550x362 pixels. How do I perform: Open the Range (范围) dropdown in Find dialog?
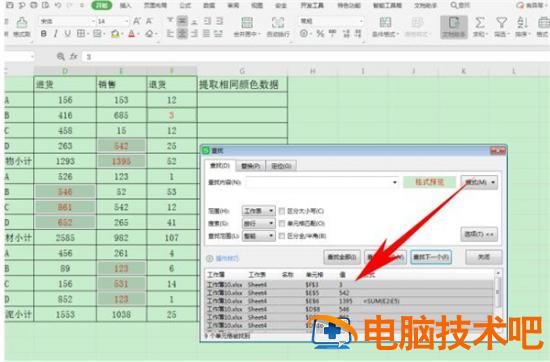[x=259, y=211]
